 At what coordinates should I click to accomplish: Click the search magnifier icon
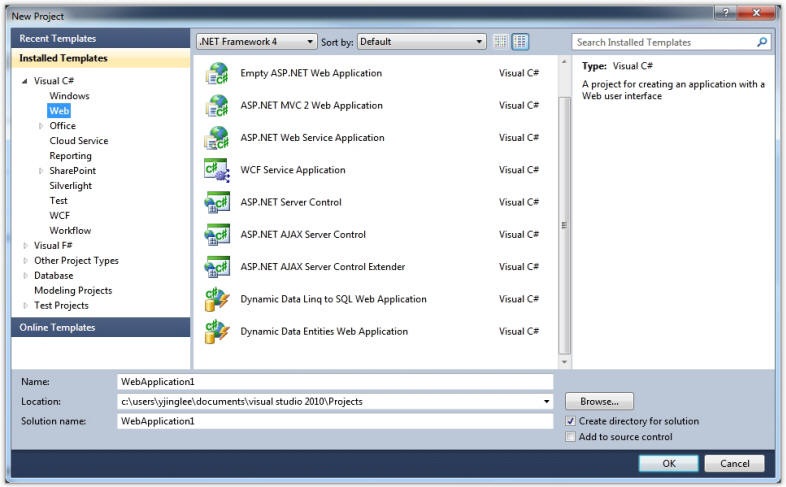click(762, 42)
